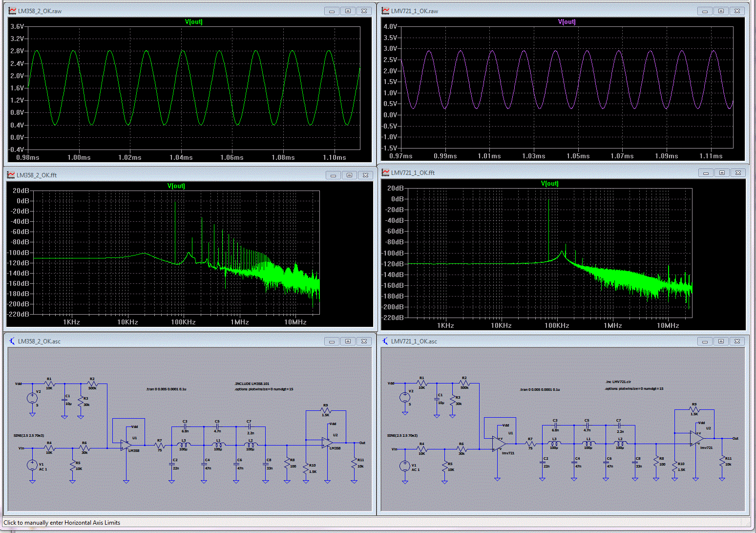Select feedback resistor R9 in the LMV721 schematic
Image resolution: width=756 pixels, height=533 pixels.
(x=694, y=410)
